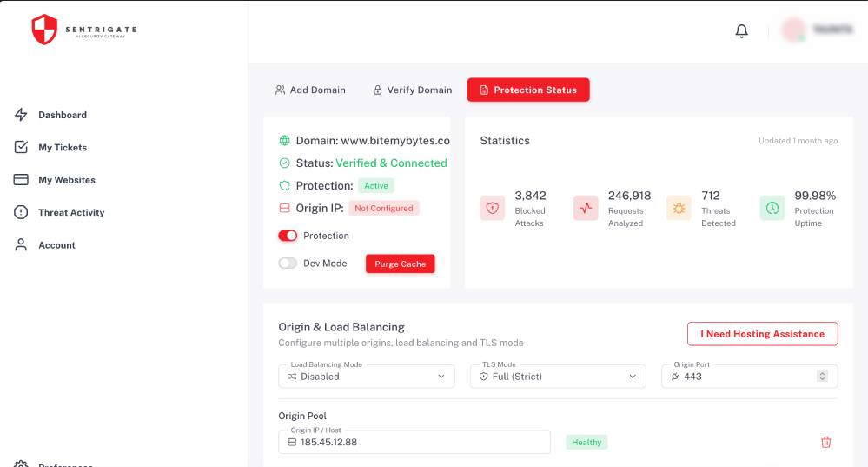This screenshot has height=467, width=868.
Task: Click the Purge Cache button
Action: pos(401,264)
